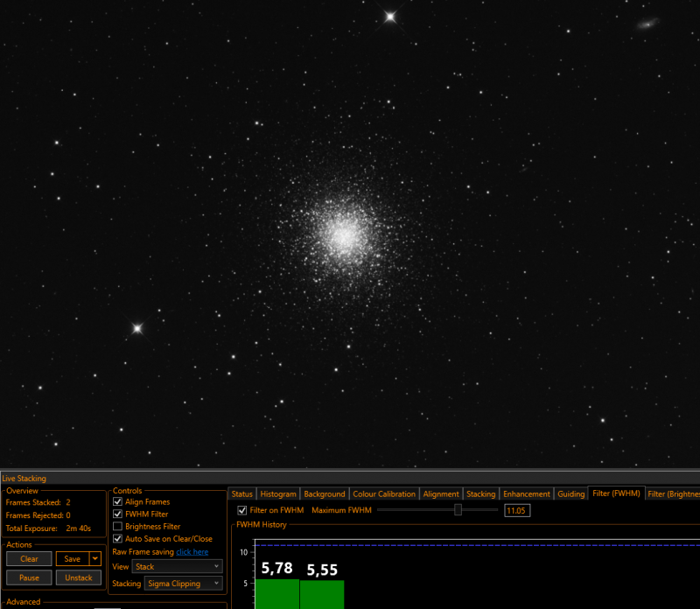Screen dimensions: 700x609
Task: Open the Histogram tab
Action: [278, 493]
